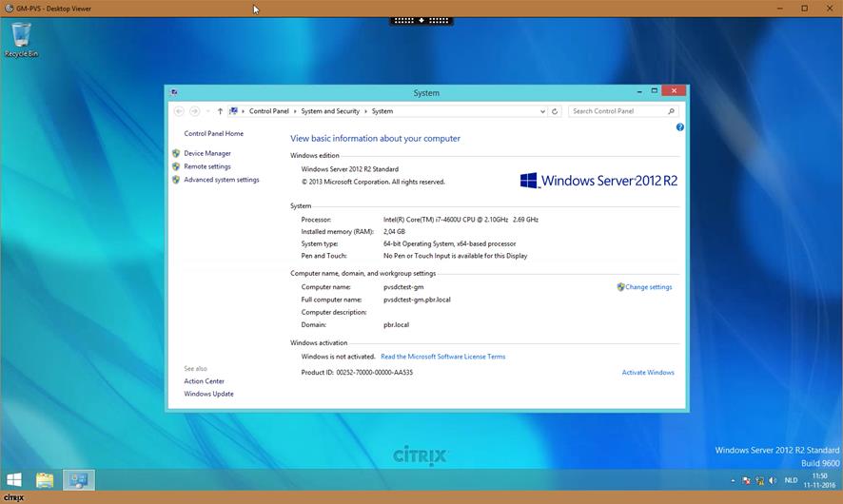843x504 pixels.
Task: Select the processor Intel Core i7-4600U text
Action: (x=461, y=220)
